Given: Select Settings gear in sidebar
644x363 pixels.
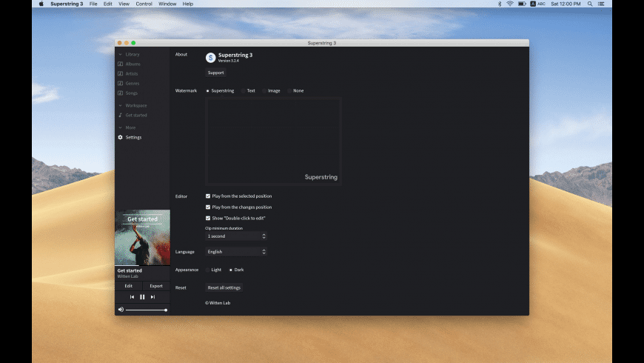Looking at the screenshot, I should click(x=121, y=137).
